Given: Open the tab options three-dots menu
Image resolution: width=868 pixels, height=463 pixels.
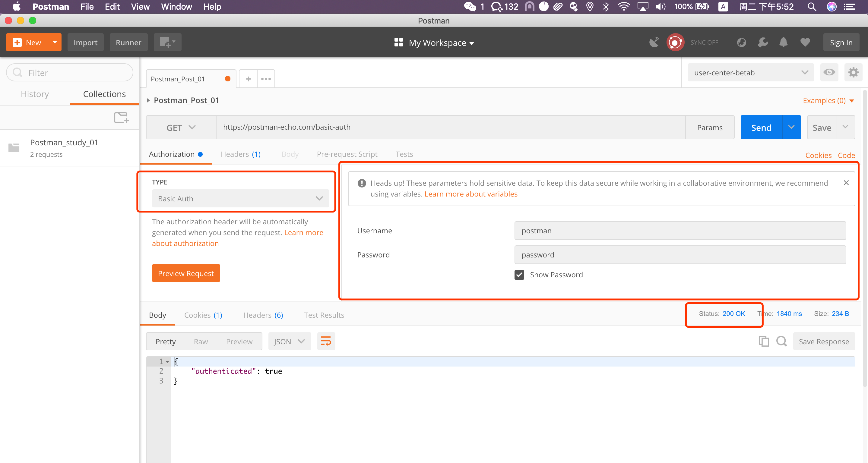Looking at the screenshot, I should tap(266, 79).
